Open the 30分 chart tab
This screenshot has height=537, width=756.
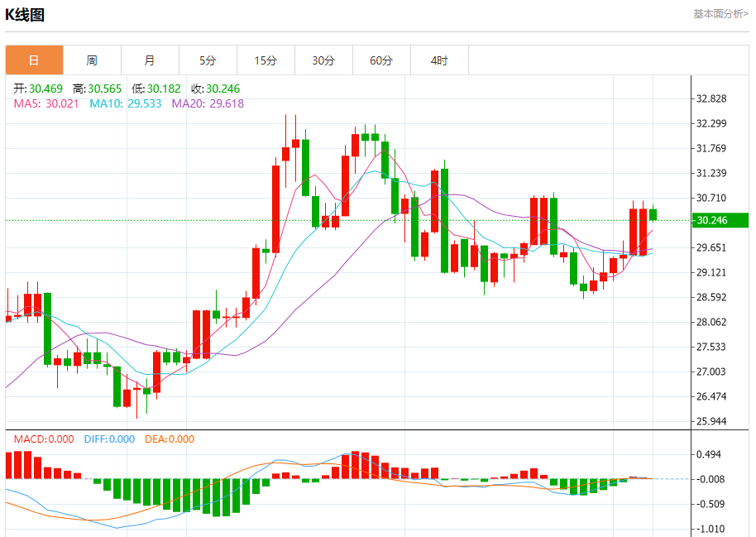pyautogui.click(x=323, y=60)
